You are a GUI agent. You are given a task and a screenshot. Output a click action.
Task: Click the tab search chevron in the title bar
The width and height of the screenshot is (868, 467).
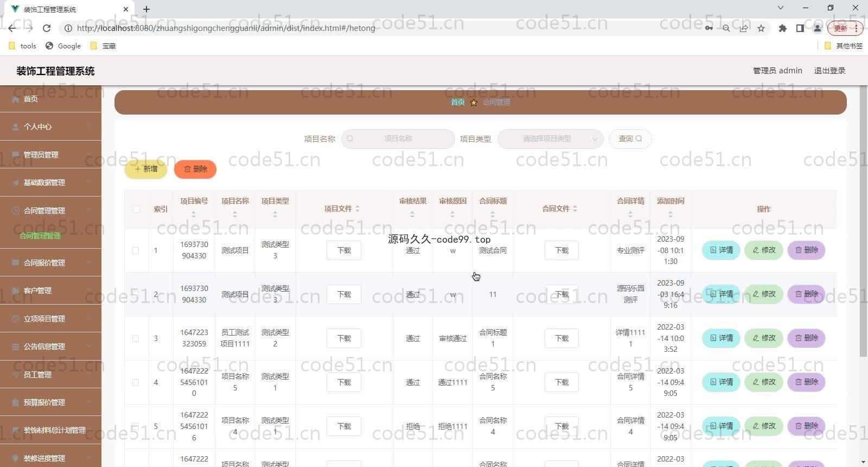coord(781,8)
